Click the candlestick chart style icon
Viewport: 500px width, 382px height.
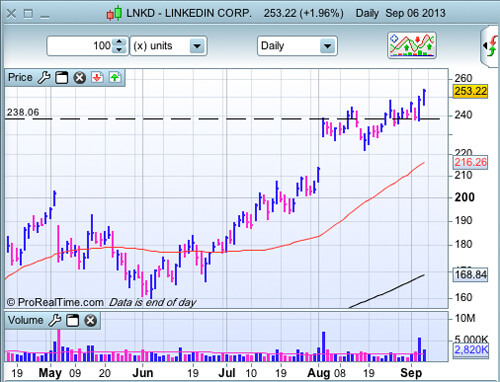(114, 13)
